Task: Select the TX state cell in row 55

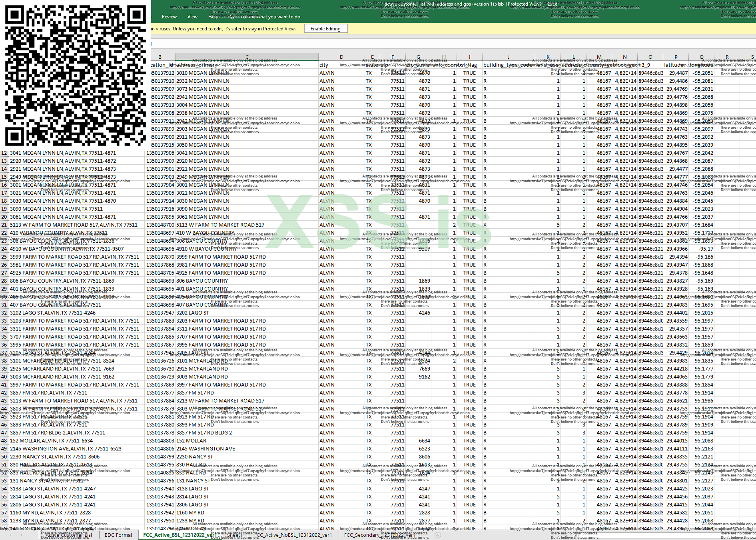Action: (x=372, y=497)
